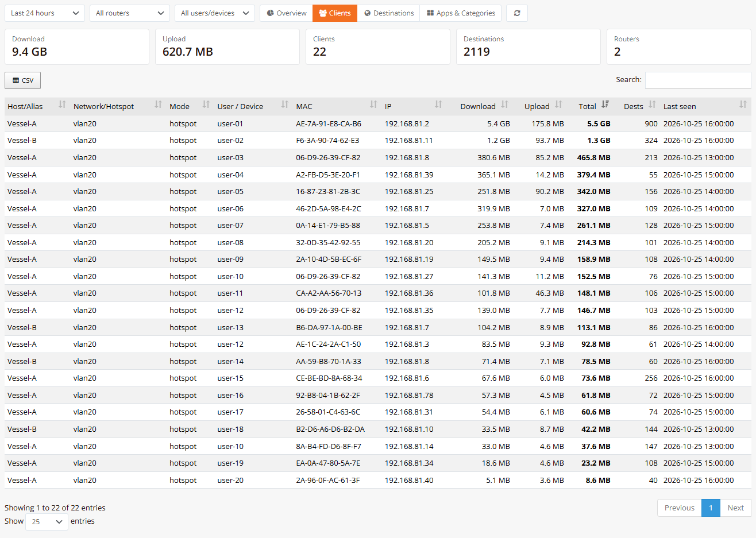Viewport: 756px width, 538px height.
Task: Click IP 192.168.81.78 cell
Action: click(x=409, y=395)
